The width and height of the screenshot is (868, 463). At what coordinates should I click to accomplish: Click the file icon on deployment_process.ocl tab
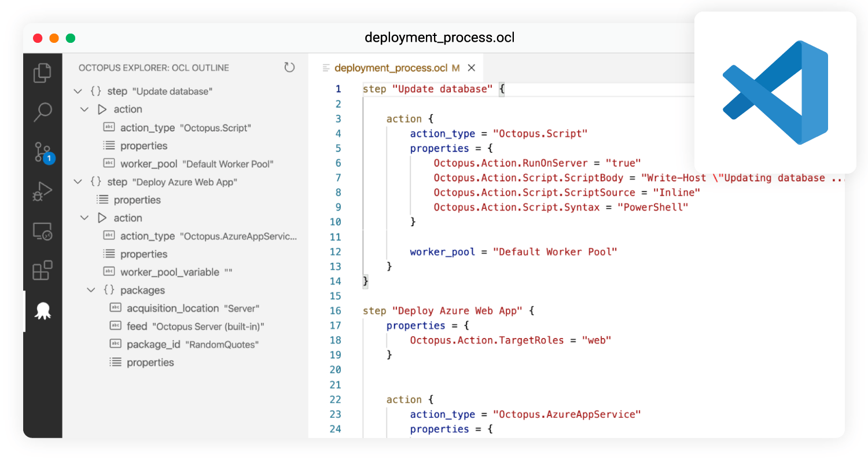point(326,68)
